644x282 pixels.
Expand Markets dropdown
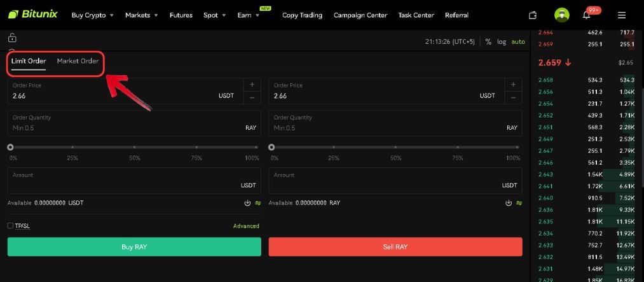[x=142, y=15]
